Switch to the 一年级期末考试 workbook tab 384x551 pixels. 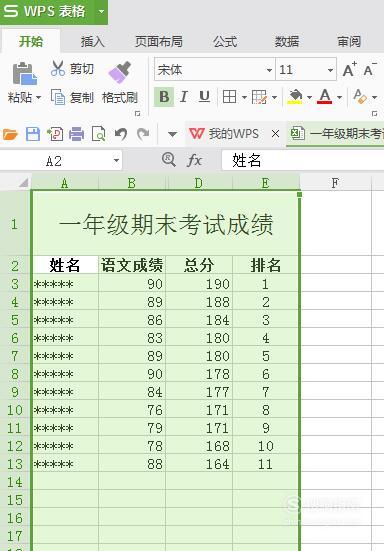(x=336, y=134)
